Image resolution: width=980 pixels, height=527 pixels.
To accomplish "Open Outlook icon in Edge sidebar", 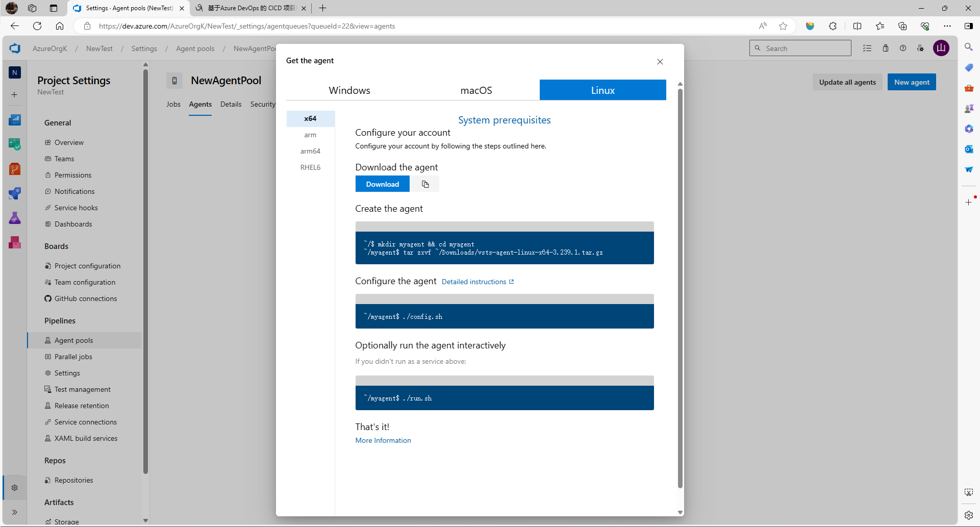I will click(969, 149).
